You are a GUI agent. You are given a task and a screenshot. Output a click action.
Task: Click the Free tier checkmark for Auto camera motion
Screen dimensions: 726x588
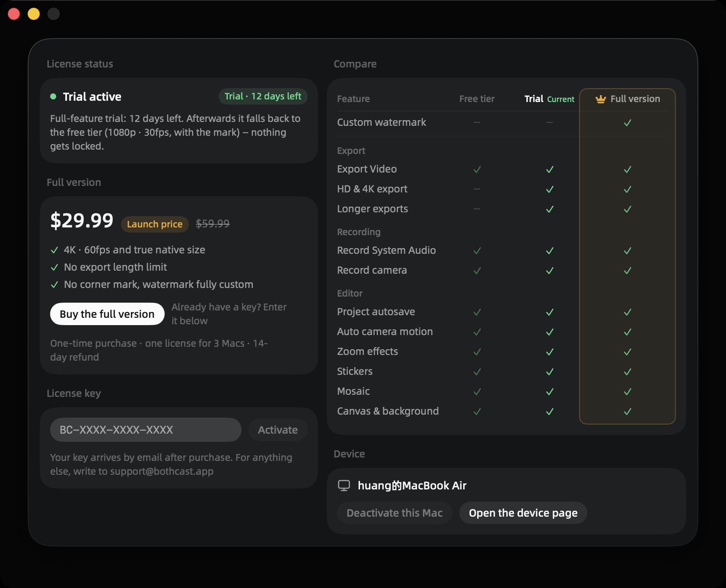coord(477,332)
